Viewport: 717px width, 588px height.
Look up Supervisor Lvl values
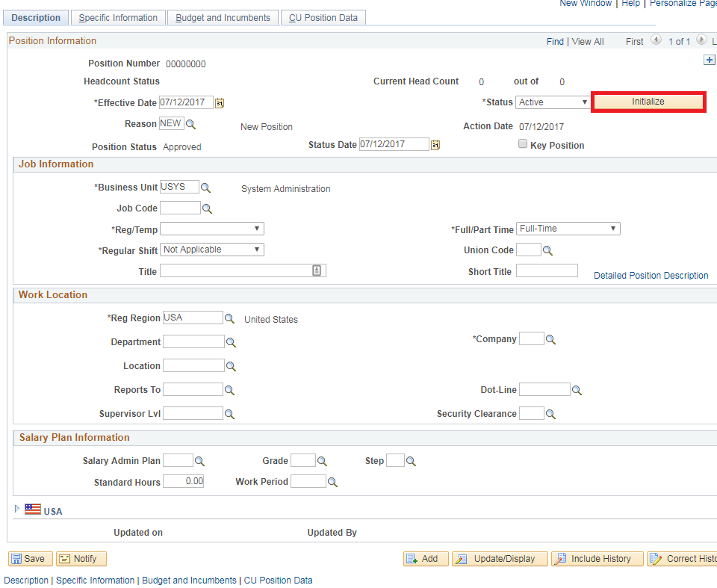click(x=229, y=414)
